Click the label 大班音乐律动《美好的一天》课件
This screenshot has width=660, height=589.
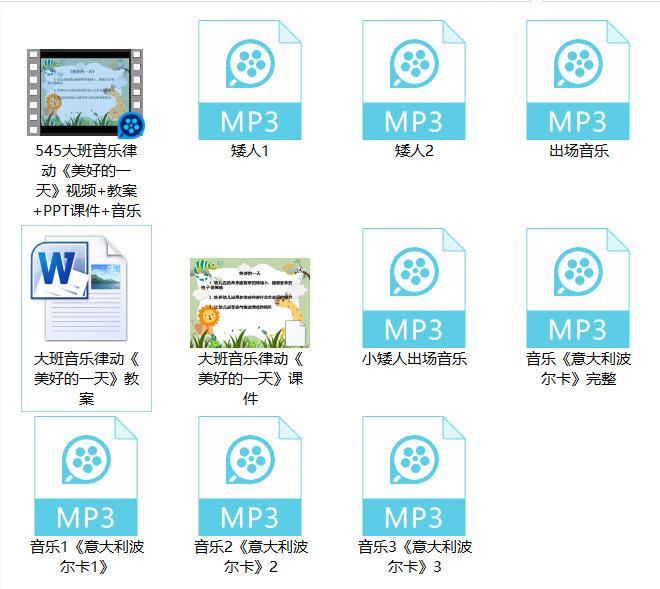tap(250, 378)
